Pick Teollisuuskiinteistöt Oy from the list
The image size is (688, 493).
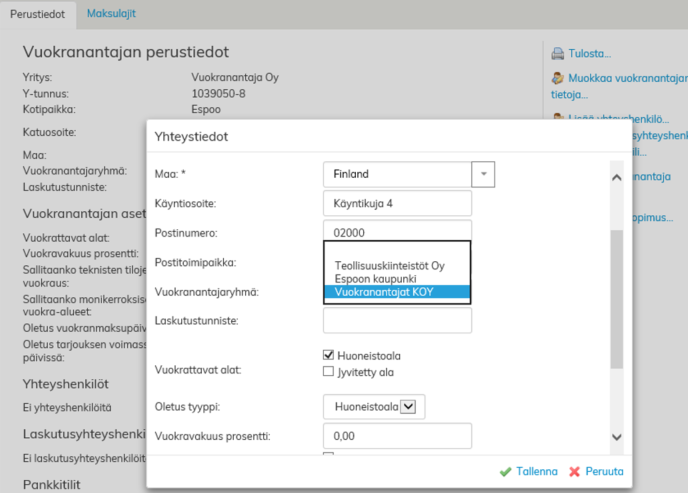[389, 266]
